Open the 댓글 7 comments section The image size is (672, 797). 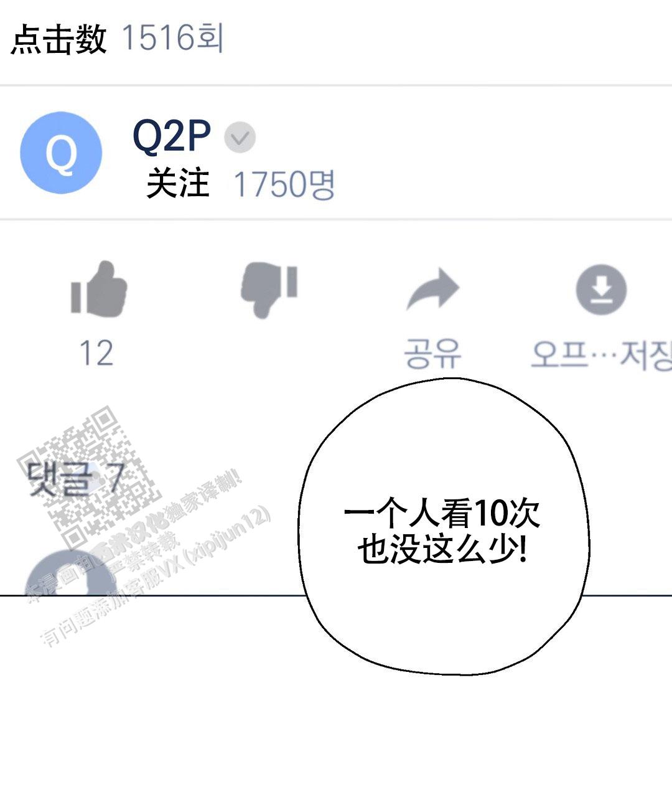pos(76,479)
